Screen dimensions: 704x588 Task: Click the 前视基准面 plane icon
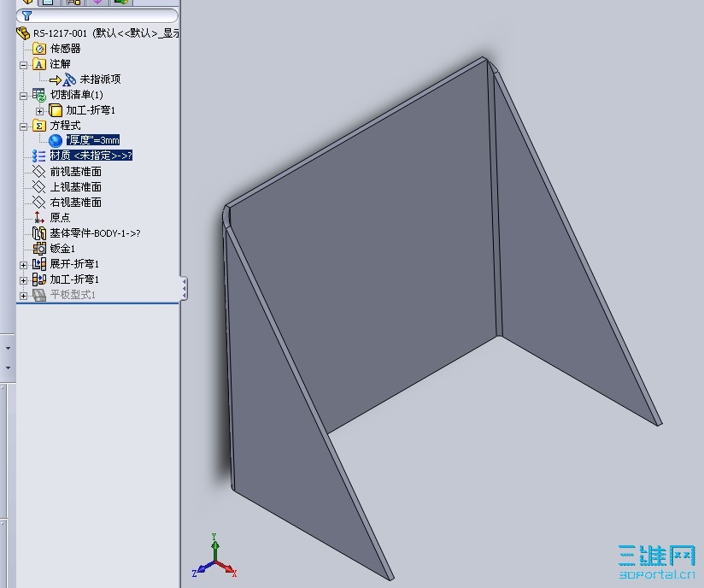[39, 172]
